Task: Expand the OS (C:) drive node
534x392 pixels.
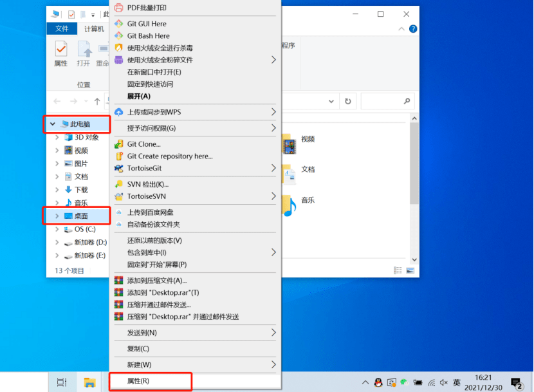Action: 57,229
